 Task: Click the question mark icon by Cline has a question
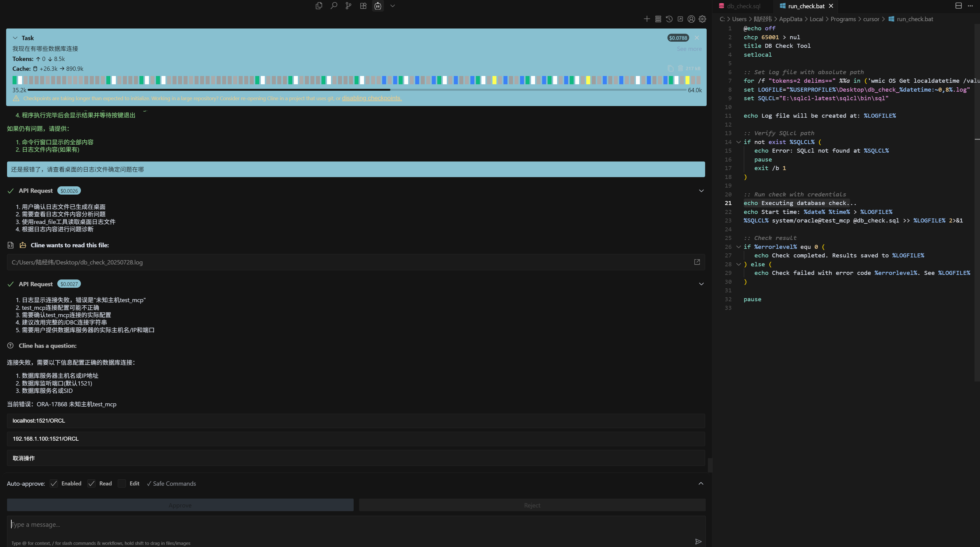pyautogui.click(x=11, y=345)
